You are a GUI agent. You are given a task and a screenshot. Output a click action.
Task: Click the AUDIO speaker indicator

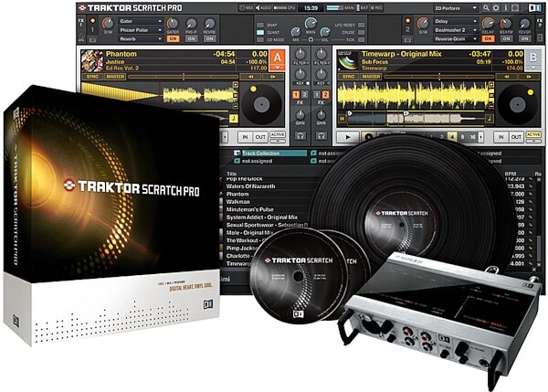263,7
